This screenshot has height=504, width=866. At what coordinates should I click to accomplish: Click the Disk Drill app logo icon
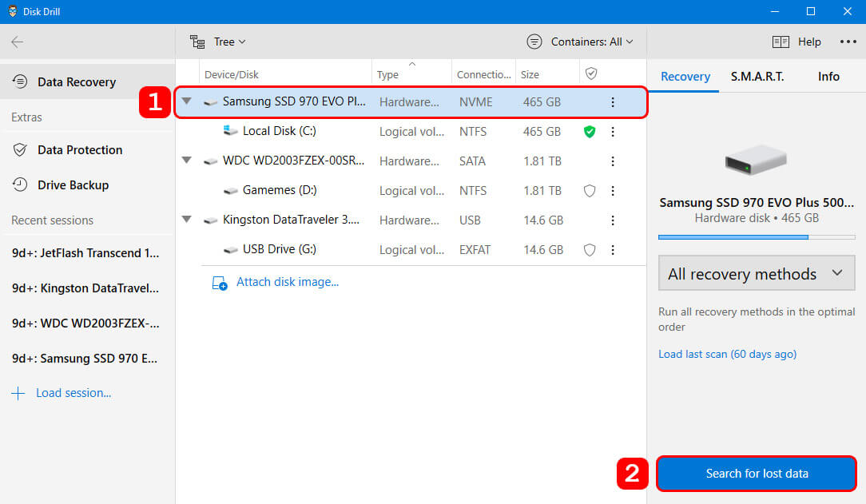(x=12, y=11)
